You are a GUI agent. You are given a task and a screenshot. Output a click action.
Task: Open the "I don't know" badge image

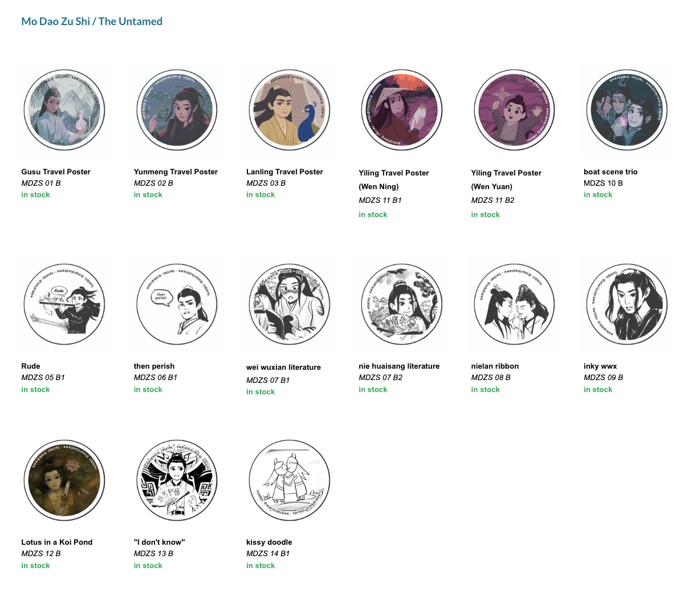[x=177, y=480]
